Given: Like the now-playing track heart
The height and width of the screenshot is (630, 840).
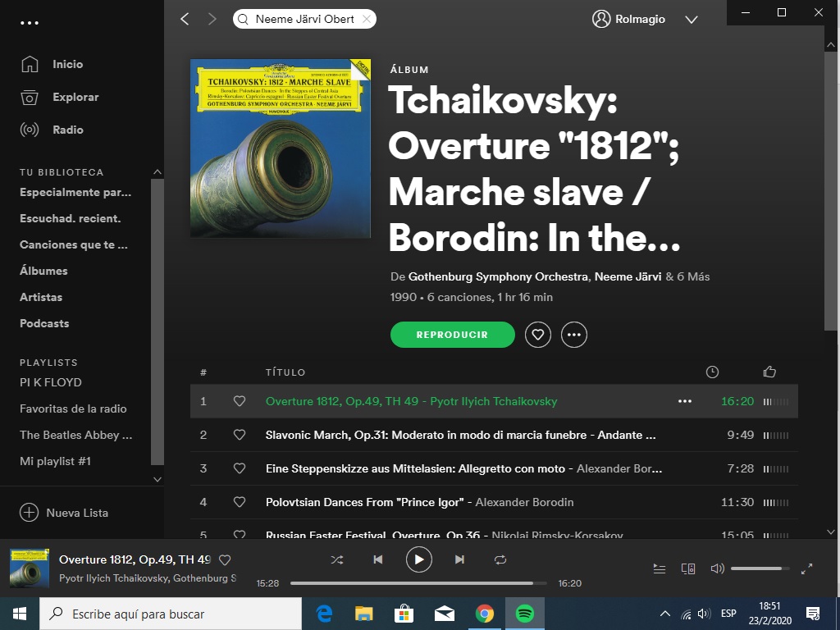Looking at the screenshot, I should (x=225, y=559).
